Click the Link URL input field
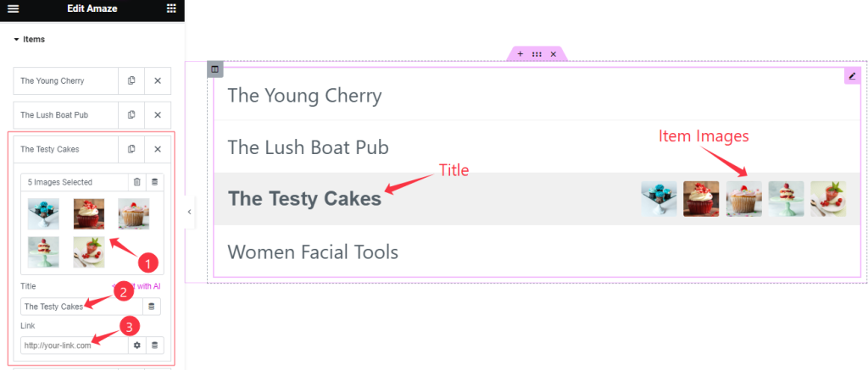 (x=75, y=345)
